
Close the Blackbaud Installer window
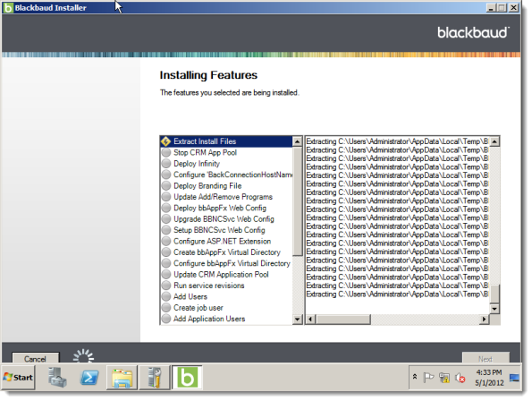pyautogui.click(x=514, y=8)
